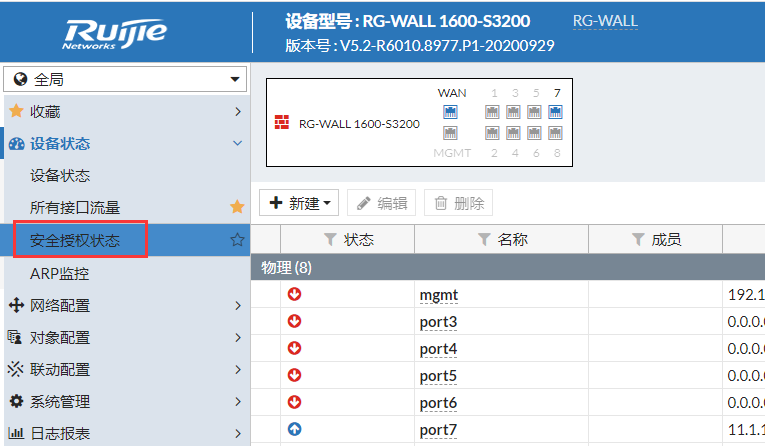Screen dimensions: 765x446
Task: Click port 2 icon on device panel
Action: pyautogui.click(x=492, y=133)
